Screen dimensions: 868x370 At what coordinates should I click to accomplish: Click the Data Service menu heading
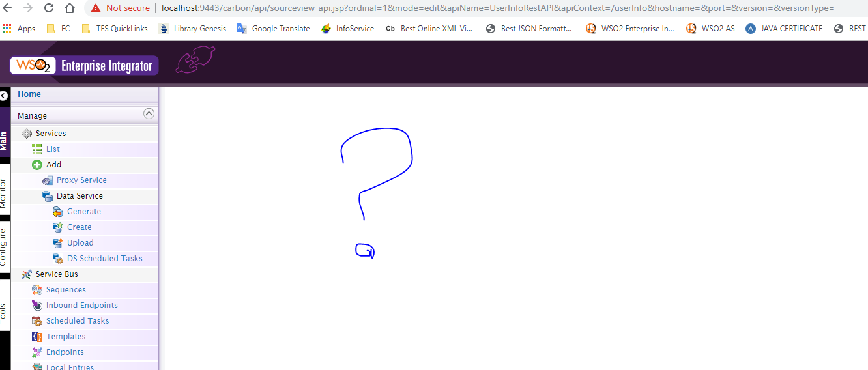coord(80,196)
